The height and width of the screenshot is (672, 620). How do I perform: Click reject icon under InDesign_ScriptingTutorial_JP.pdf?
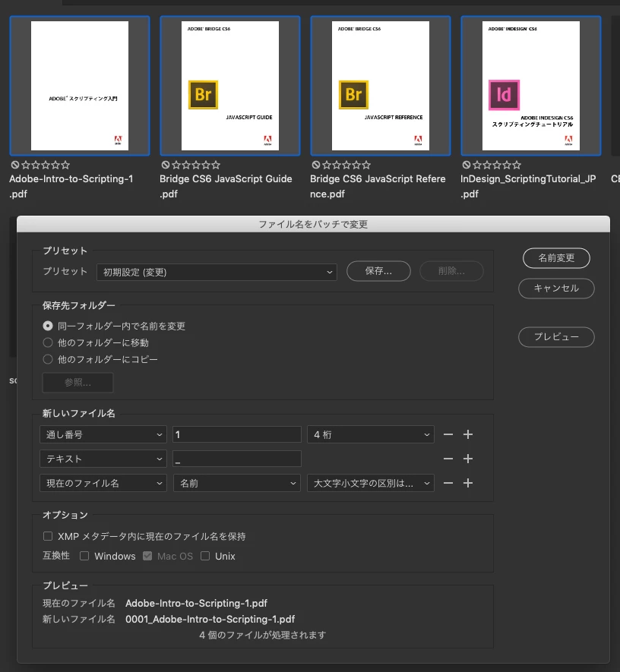[467, 165]
